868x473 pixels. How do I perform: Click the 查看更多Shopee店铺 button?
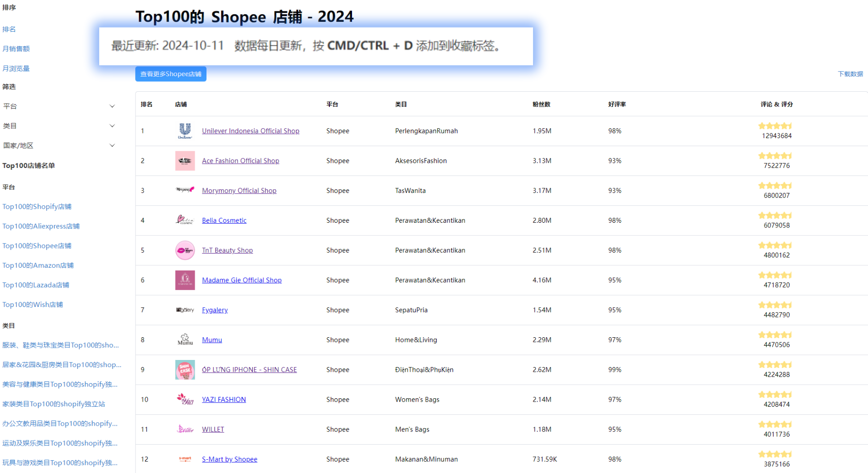(171, 74)
